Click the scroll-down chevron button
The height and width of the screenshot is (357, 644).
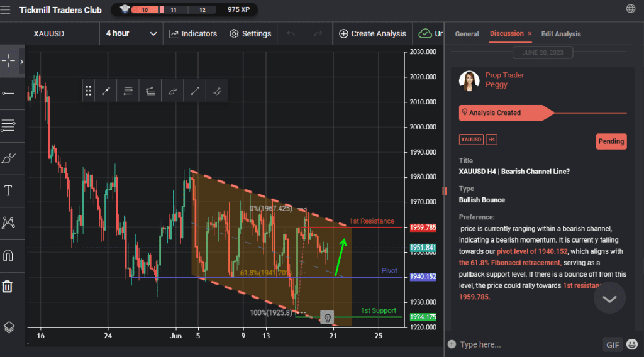coord(609,299)
